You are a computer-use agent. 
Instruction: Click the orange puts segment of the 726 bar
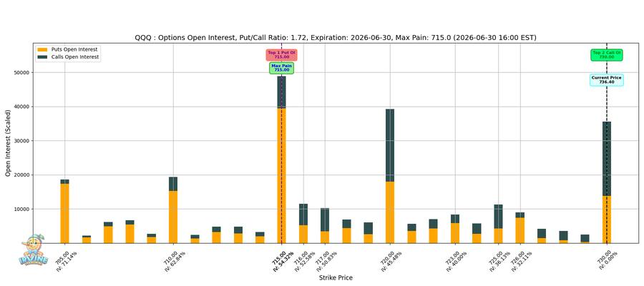520,230
